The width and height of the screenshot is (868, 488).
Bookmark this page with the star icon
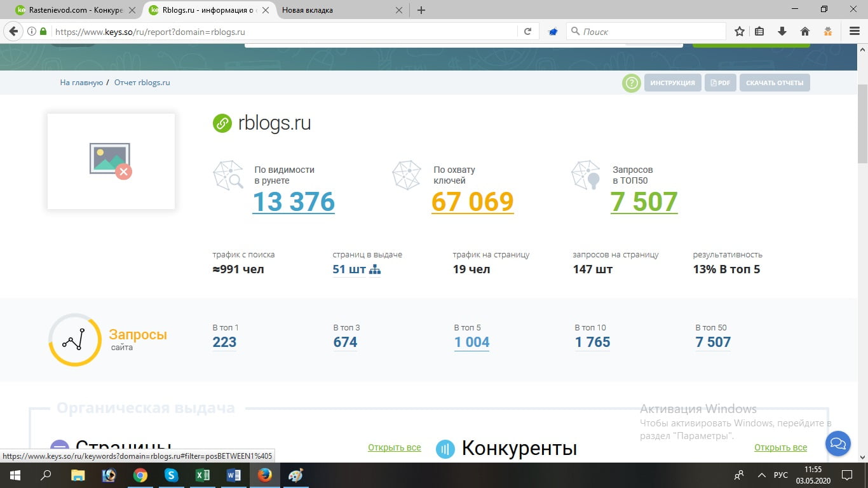point(740,31)
